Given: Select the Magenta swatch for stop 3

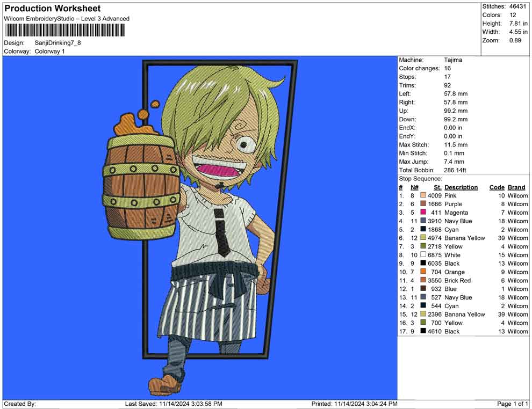Looking at the screenshot, I should [x=423, y=213].
